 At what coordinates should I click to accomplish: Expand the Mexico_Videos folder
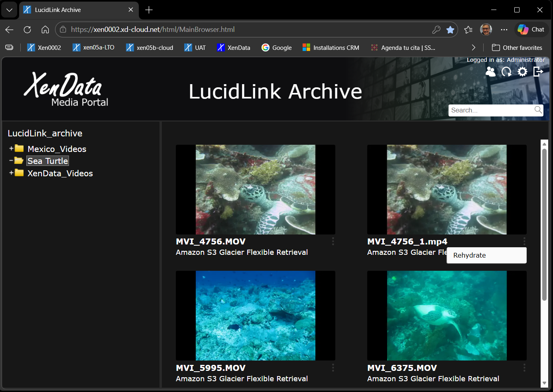(11, 148)
